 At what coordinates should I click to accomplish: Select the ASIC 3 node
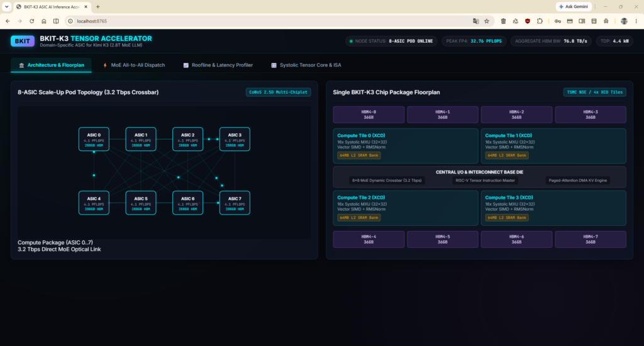pos(235,139)
